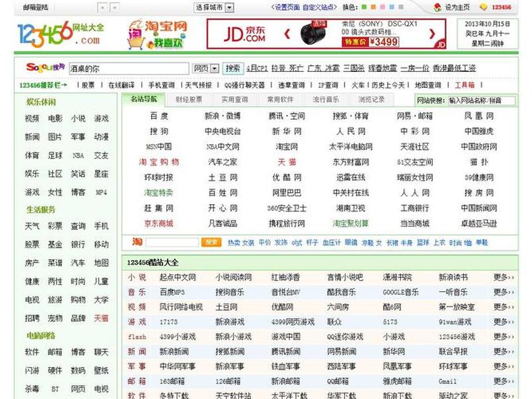This screenshot has height=399, width=532.
Task: Click 更多 in the 游戏 row
Action: click(503, 322)
